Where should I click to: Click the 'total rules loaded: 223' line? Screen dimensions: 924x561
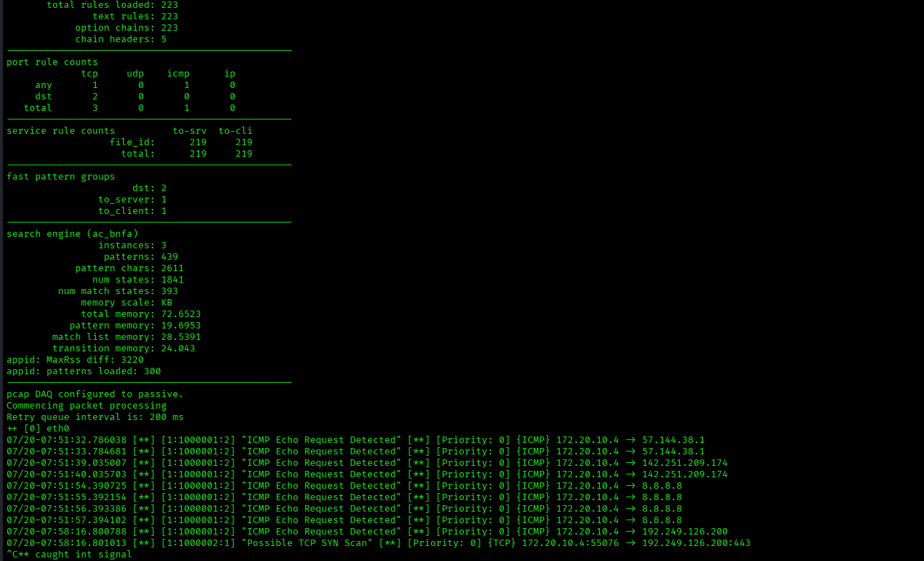point(112,5)
